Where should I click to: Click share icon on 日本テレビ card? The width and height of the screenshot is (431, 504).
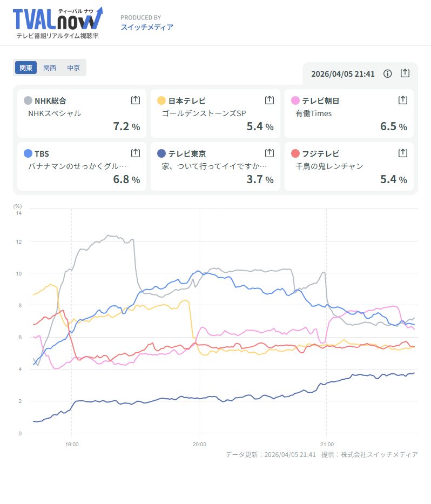tap(269, 100)
